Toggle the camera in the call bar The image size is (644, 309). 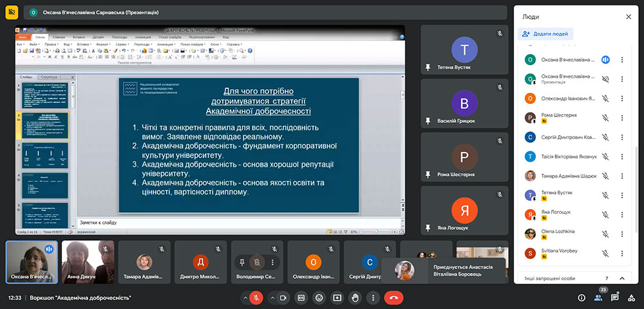point(283,298)
